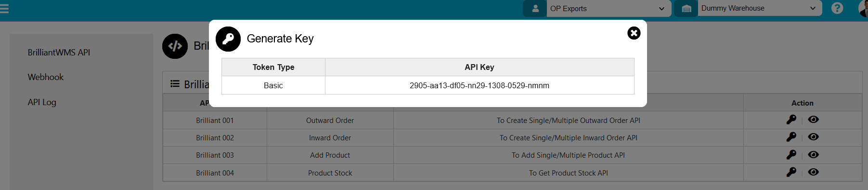Select the generated API key text
Viewport: 868px width, 190px height.
coord(479,85)
